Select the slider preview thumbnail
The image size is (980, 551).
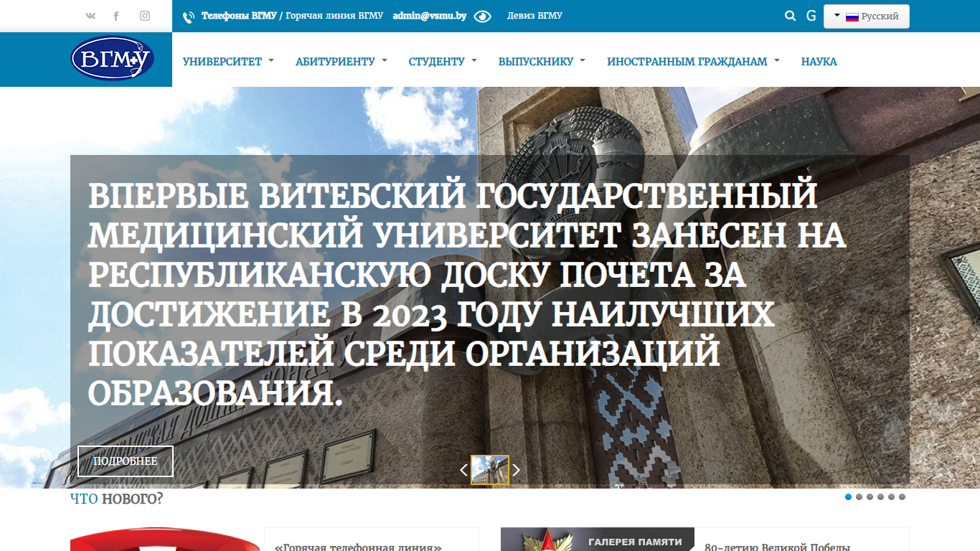coord(490,470)
